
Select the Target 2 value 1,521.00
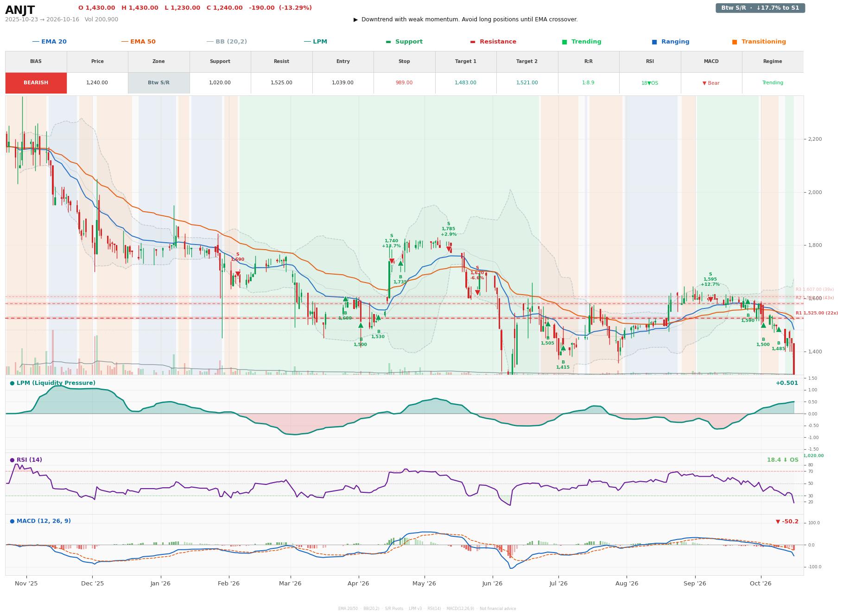(x=527, y=83)
